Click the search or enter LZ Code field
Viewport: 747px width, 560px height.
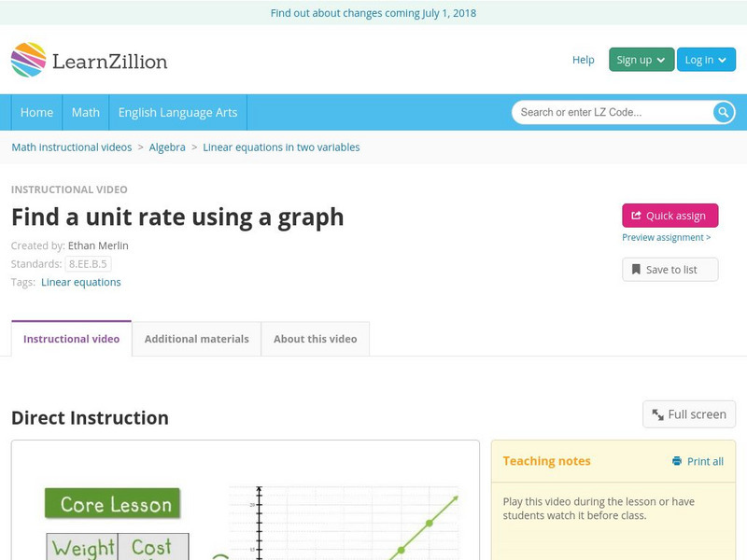coord(612,112)
